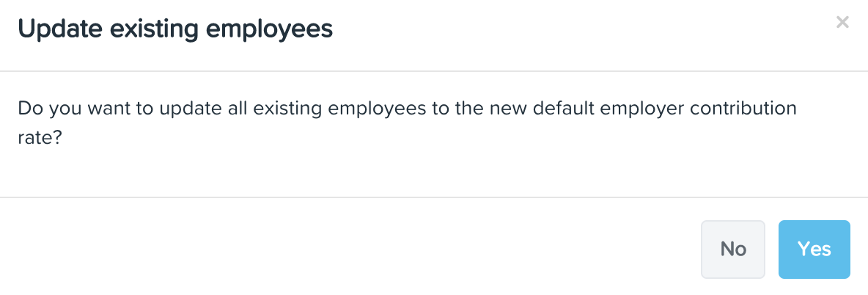This screenshot has width=868, height=295.
Task: Hit the gray No button
Action: coord(733,249)
